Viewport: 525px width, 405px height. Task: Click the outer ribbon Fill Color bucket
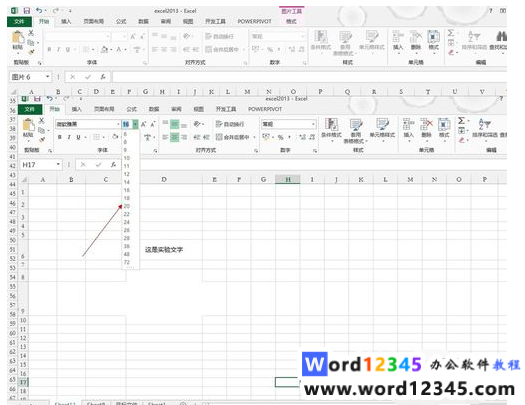coord(104,50)
